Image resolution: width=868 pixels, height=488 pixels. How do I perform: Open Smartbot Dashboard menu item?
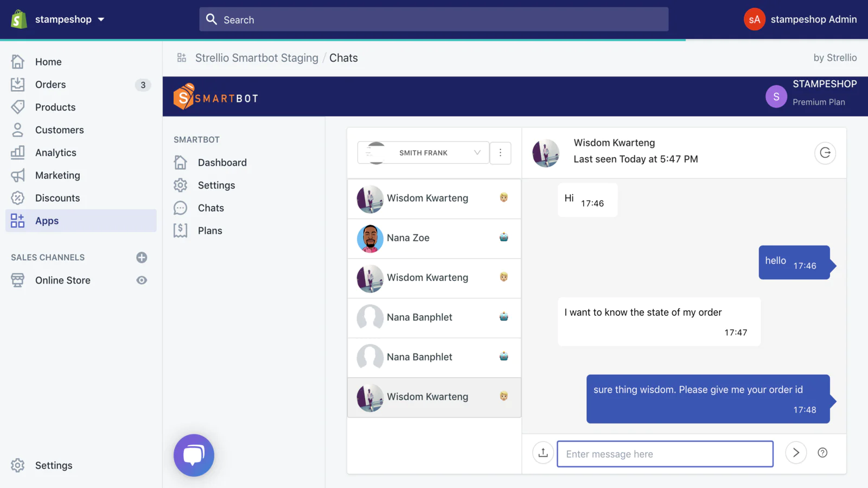(x=222, y=163)
